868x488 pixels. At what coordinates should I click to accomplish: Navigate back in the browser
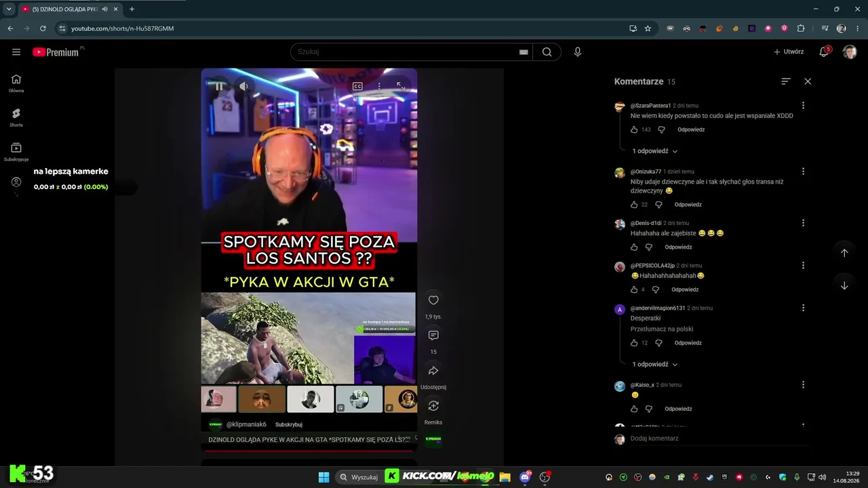10,28
